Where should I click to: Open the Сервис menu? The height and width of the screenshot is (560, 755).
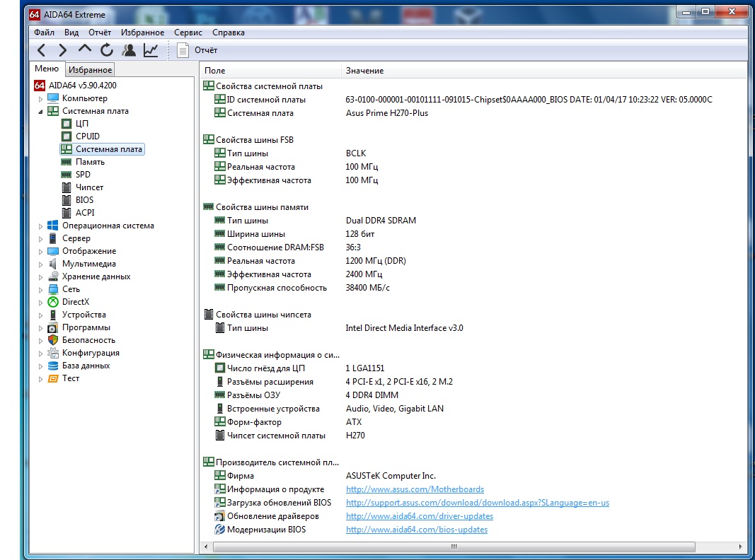click(x=188, y=33)
